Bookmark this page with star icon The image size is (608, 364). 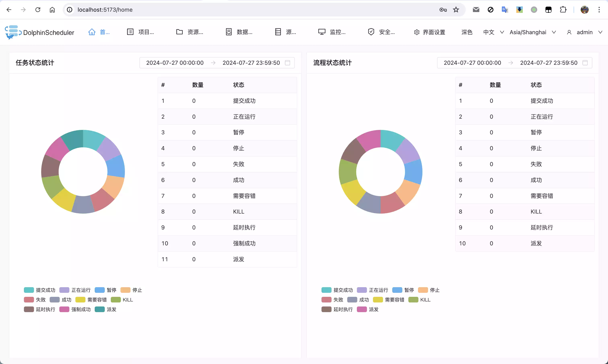[x=456, y=10]
